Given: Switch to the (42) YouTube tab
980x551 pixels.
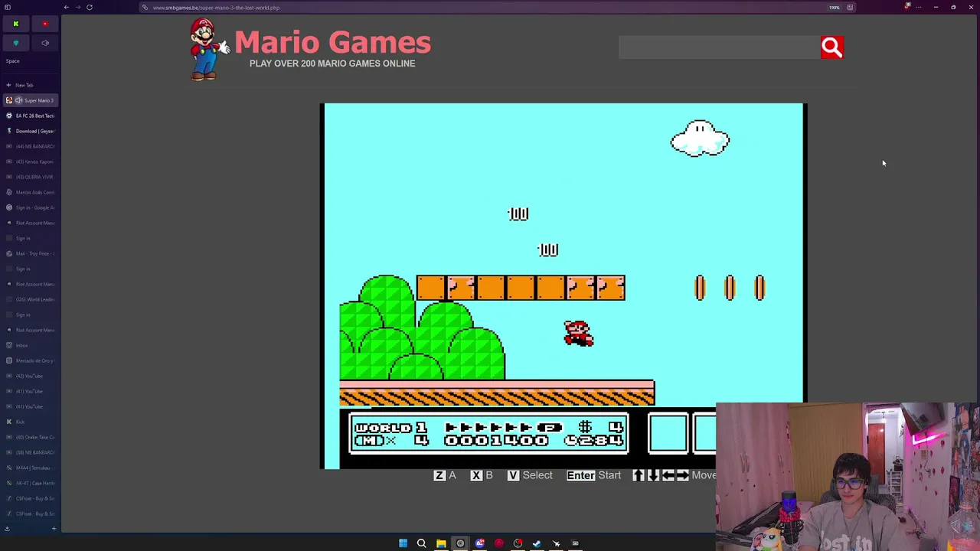Looking at the screenshot, I should click(x=31, y=376).
